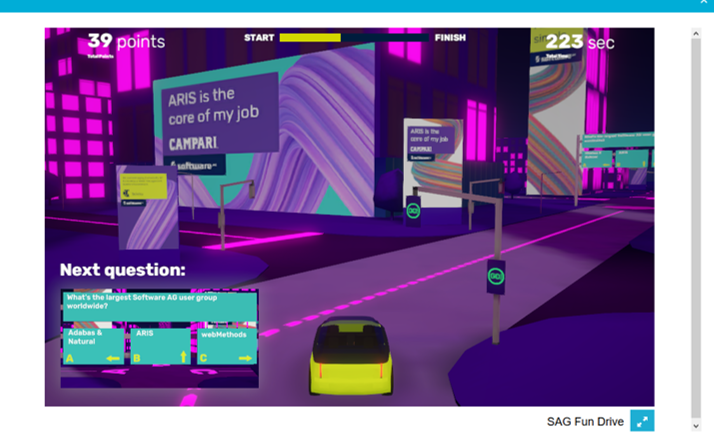Click the Next question heading

[x=122, y=270]
